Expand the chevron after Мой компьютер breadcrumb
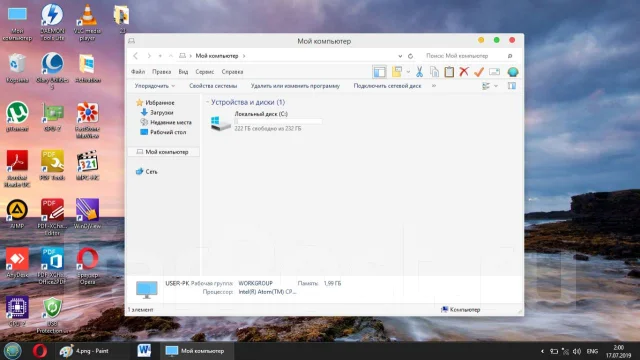The width and height of the screenshot is (640, 360). pos(244,56)
